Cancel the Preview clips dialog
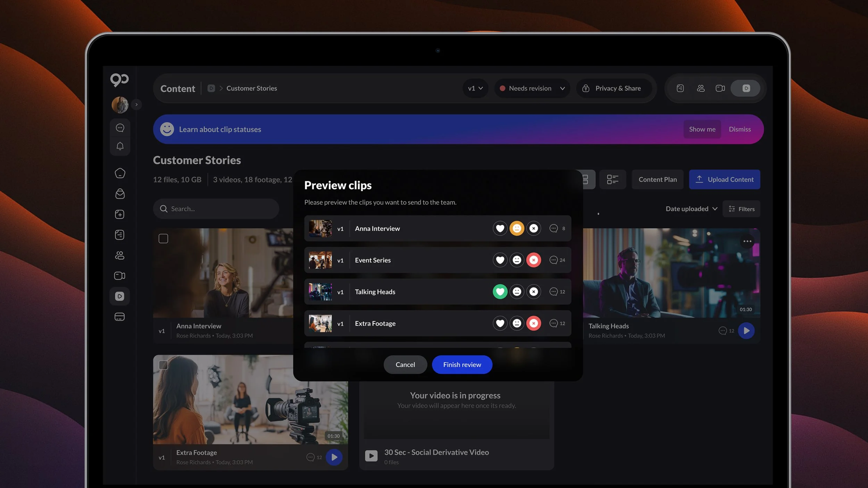This screenshot has width=868, height=488. coord(405,364)
